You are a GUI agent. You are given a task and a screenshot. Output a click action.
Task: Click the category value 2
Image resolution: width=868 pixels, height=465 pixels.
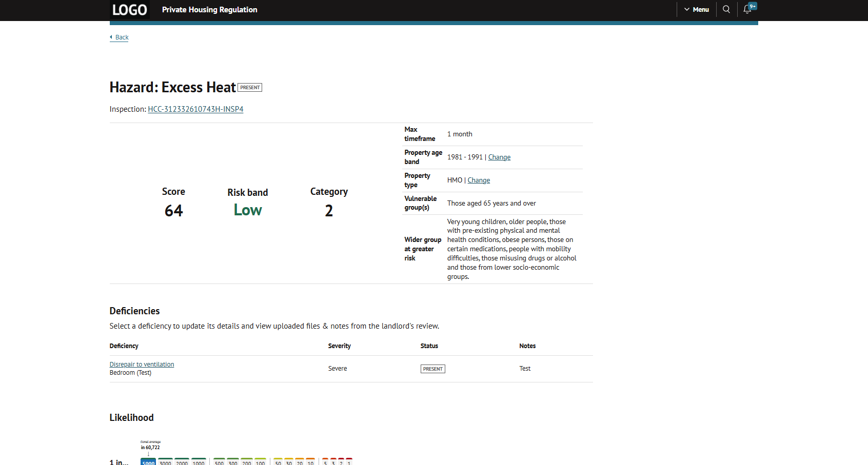pos(329,211)
